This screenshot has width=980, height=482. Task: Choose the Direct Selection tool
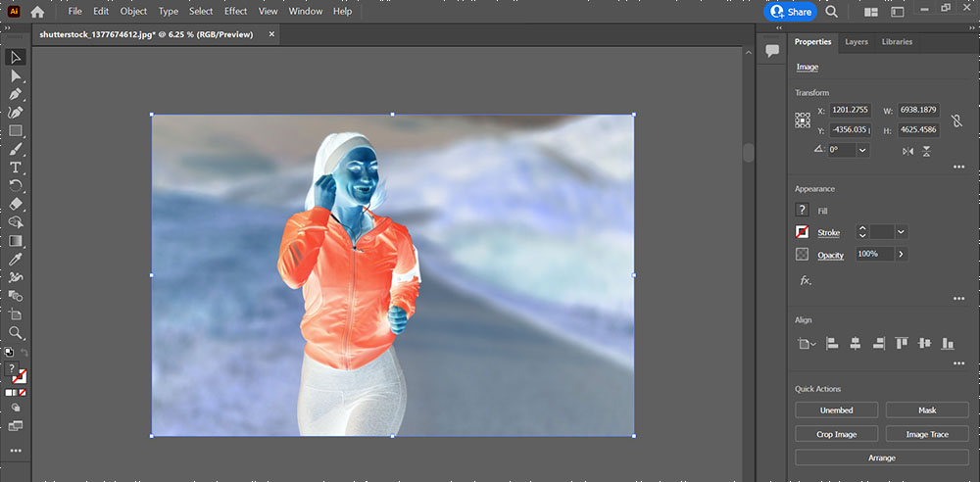[16, 75]
